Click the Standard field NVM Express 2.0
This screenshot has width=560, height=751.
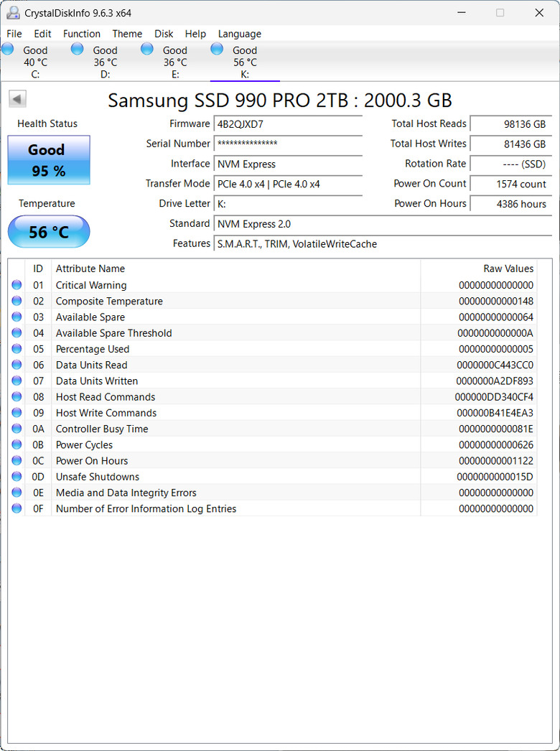383,224
